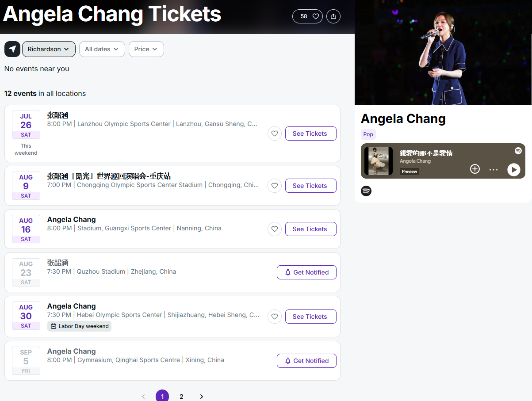Open the Price filter dropdown

[x=146, y=49]
